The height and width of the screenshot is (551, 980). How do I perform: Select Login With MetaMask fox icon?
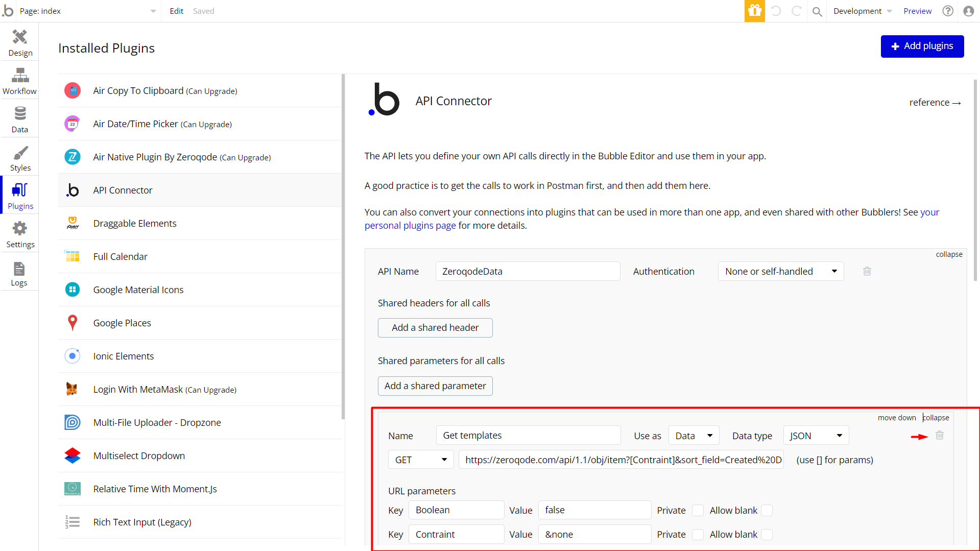(73, 389)
